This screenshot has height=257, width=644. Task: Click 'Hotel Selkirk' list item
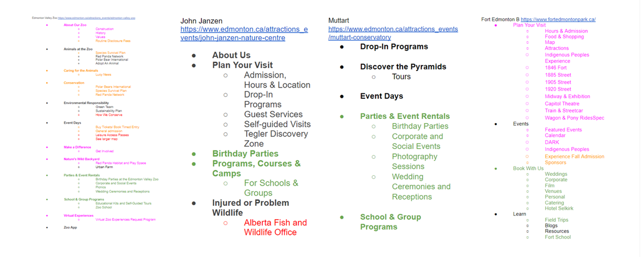point(559,208)
